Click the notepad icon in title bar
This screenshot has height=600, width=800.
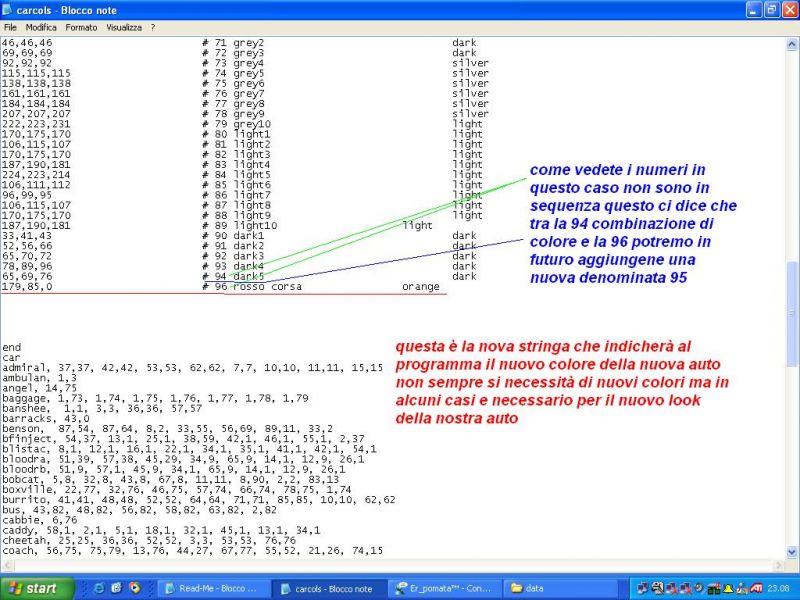(11, 9)
